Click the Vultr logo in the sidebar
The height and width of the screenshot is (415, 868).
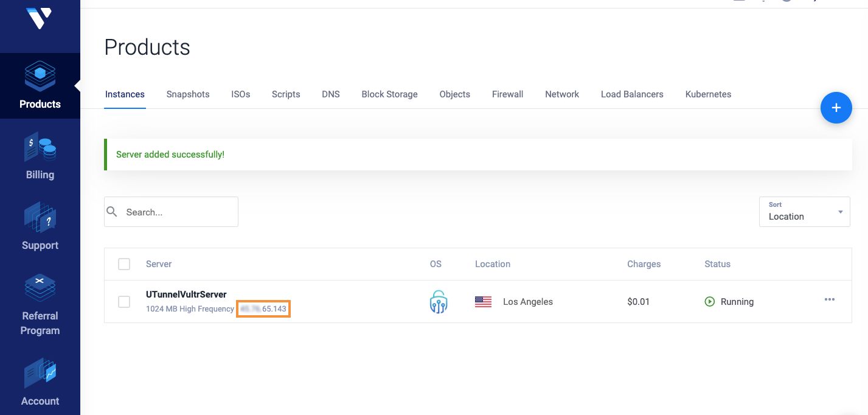(40, 18)
